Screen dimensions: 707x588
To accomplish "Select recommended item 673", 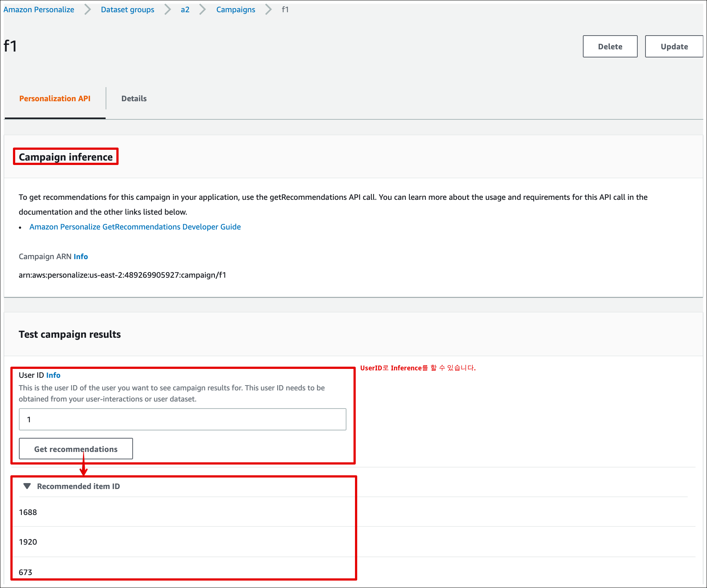I will pos(25,572).
